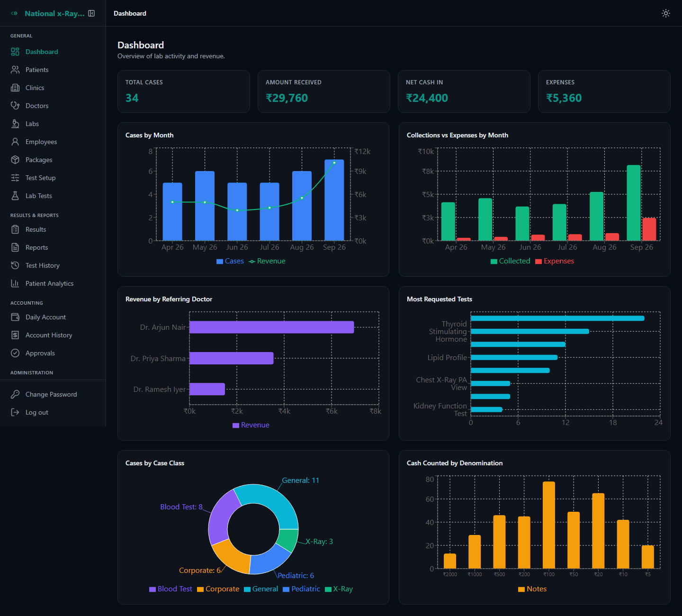Click the 'Blood Test: 8' chart label
Viewport: 682px width, 616px height.
click(181, 507)
